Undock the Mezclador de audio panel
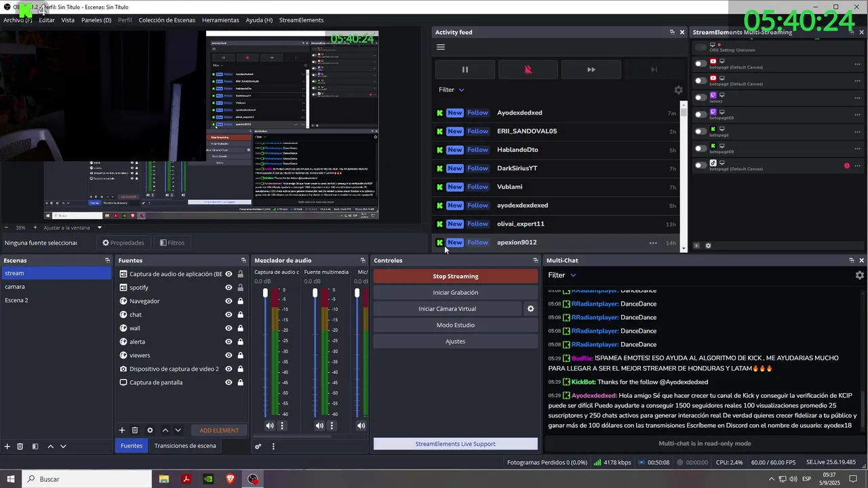The width and height of the screenshot is (868, 488). 363,260
